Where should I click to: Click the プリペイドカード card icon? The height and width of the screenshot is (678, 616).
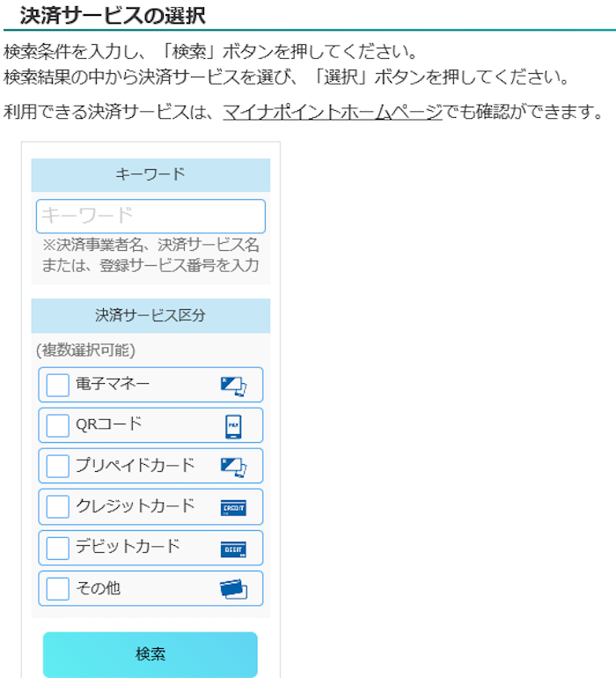(233, 467)
